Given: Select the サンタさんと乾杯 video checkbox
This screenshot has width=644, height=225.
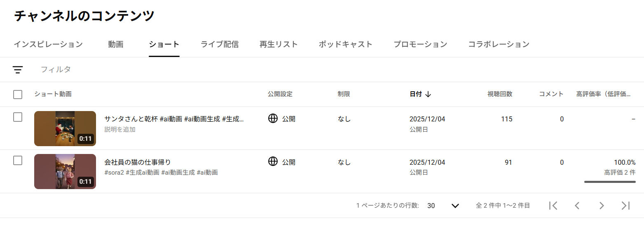Looking at the screenshot, I should click(x=18, y=117).
